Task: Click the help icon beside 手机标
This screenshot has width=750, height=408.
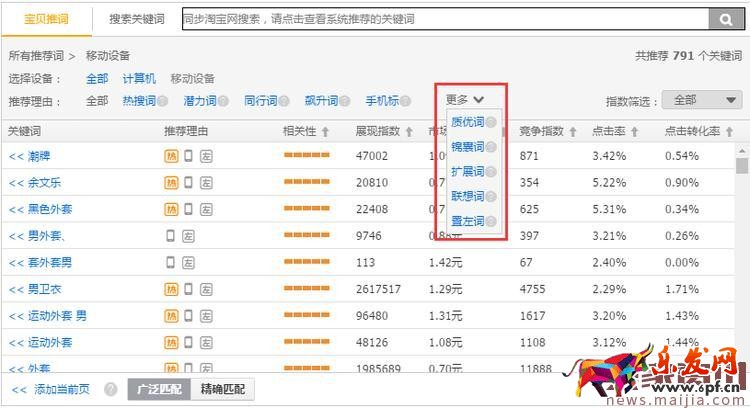Action: click(406, 101)
